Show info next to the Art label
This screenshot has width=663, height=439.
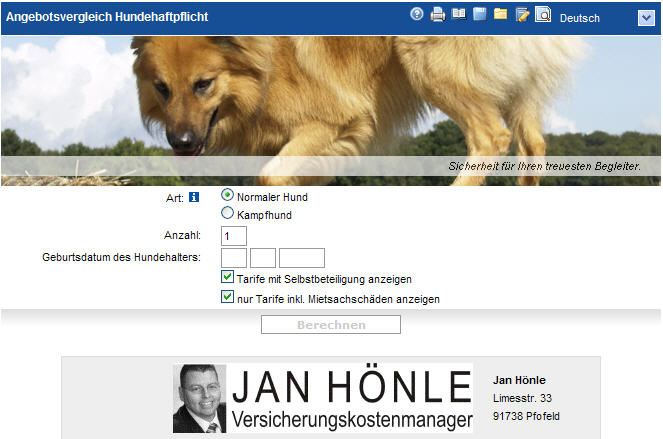pos(194,197)
